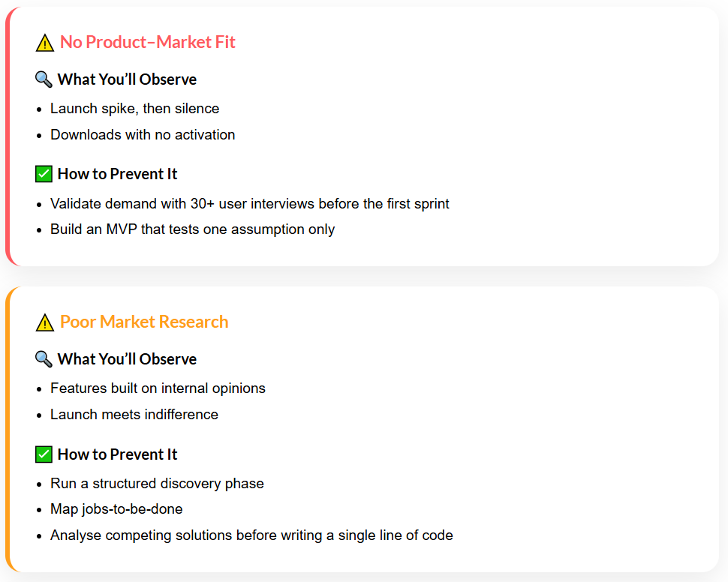Click warning icon beside Poor Market Research
Viewport: 728px width, 582px height.
click(x=44, y=322)
